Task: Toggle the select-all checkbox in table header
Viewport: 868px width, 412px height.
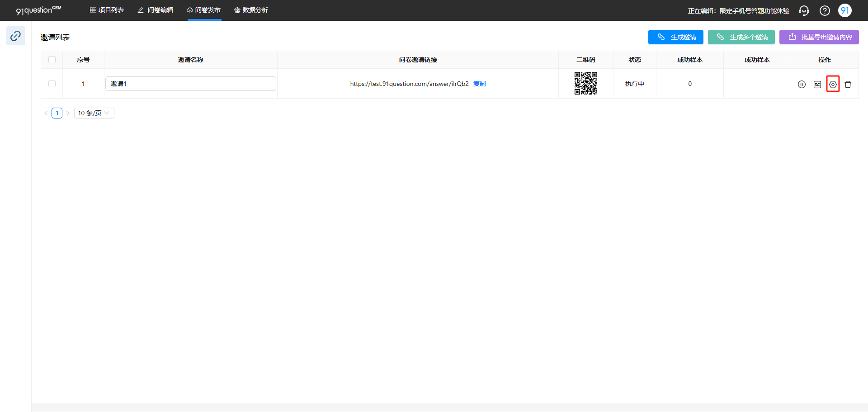Action: coord(52,60)
